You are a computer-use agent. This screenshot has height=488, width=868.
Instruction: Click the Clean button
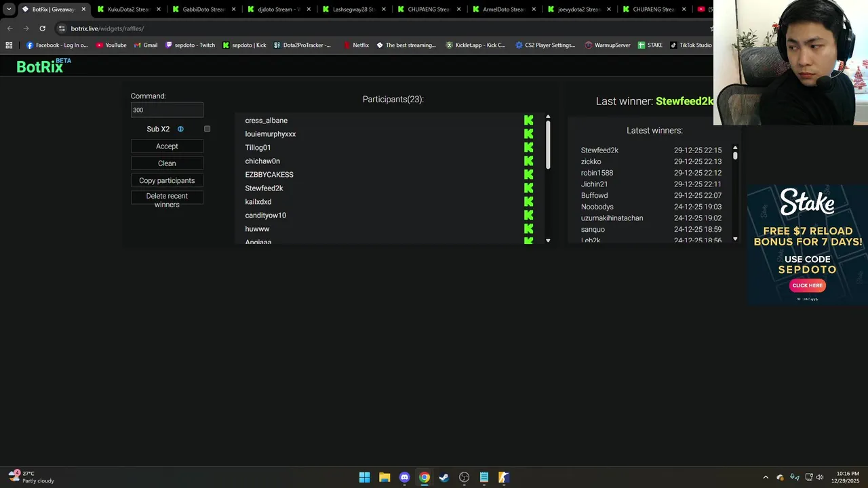tap(167, 163)
